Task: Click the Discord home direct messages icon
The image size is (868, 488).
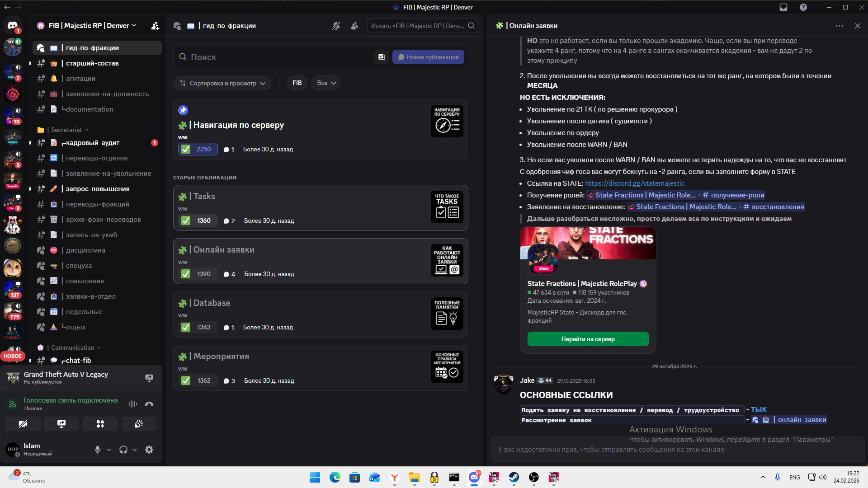Action: pos(13,26)
